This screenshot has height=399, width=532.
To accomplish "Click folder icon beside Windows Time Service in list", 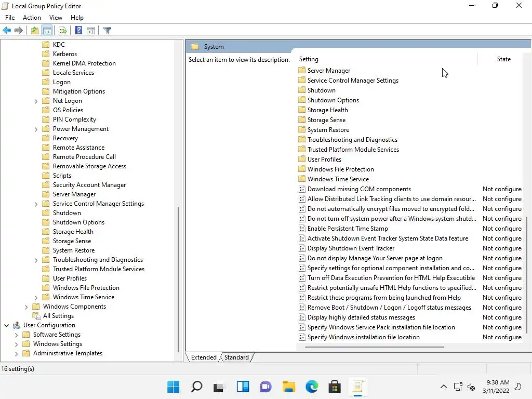I will [x=302, y=179].
